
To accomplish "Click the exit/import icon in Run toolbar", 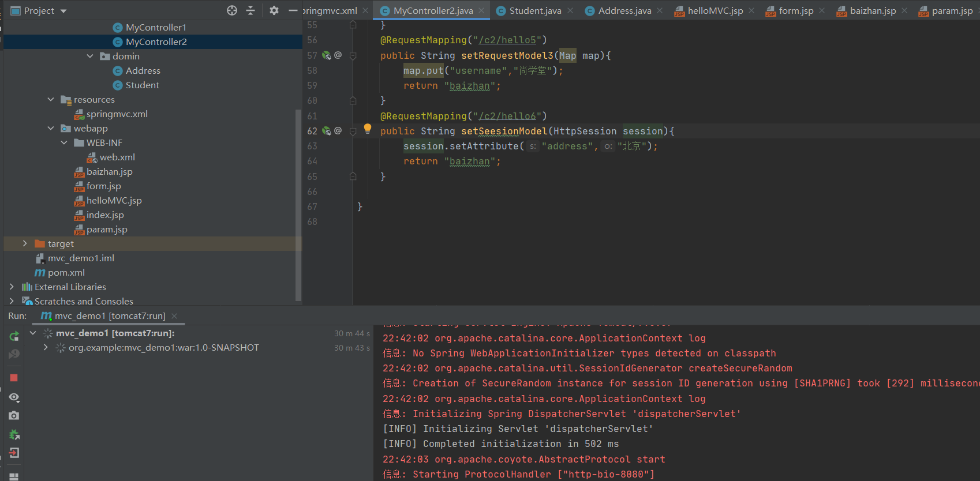I will pyautogui.click(x=14, y=453).
